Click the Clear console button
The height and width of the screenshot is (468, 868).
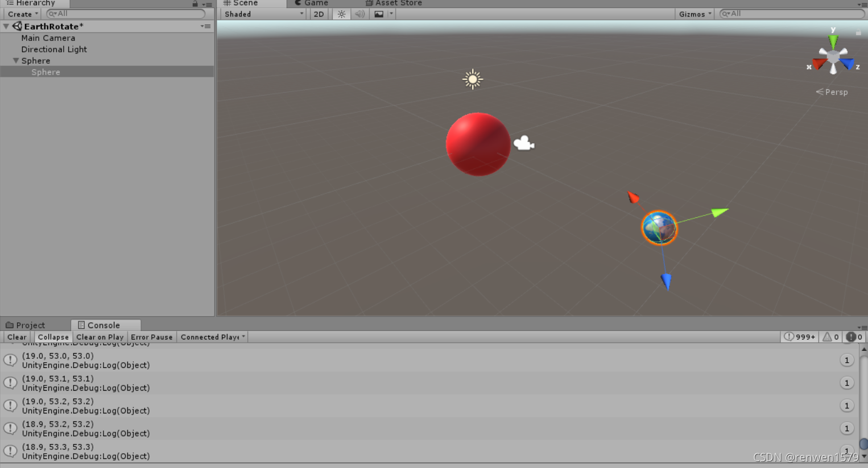click(17, 337)
